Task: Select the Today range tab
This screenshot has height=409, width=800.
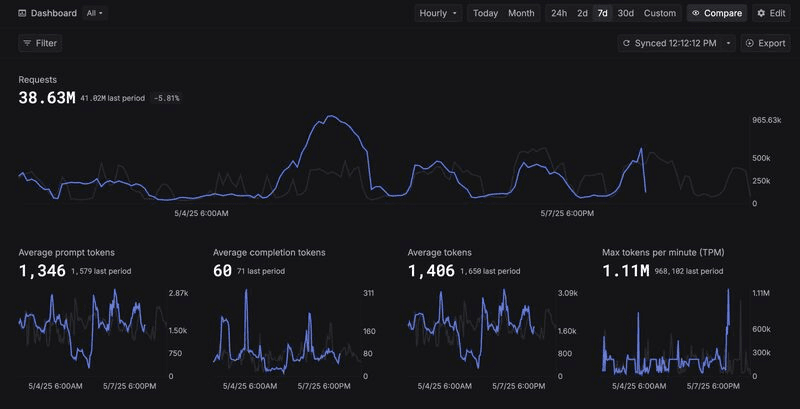Action: point(485,13)
